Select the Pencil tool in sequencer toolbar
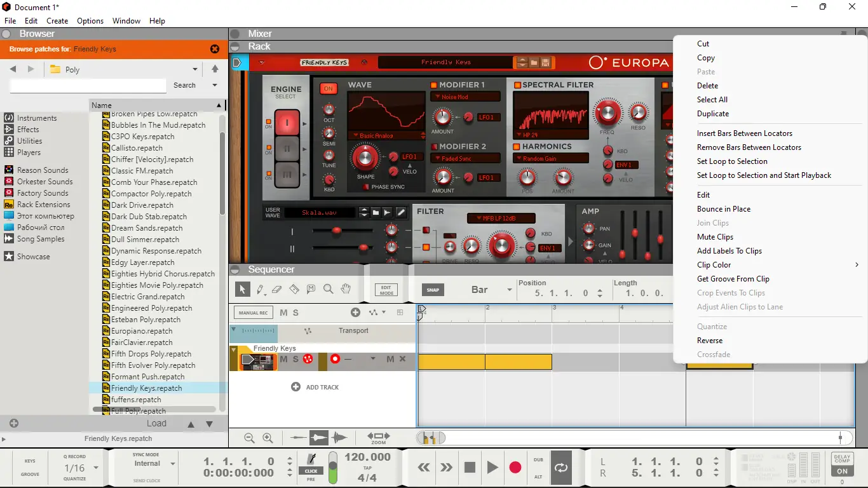This screenshot has width=868, height=488. pyautogui.click(x=261, y=290)
